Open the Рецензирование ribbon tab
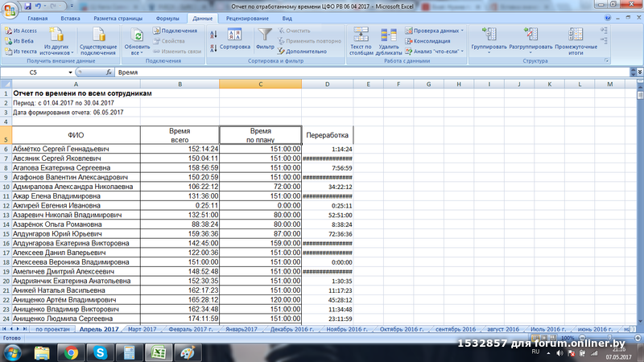Screen dimensions: 644x362 click(249, 17)
